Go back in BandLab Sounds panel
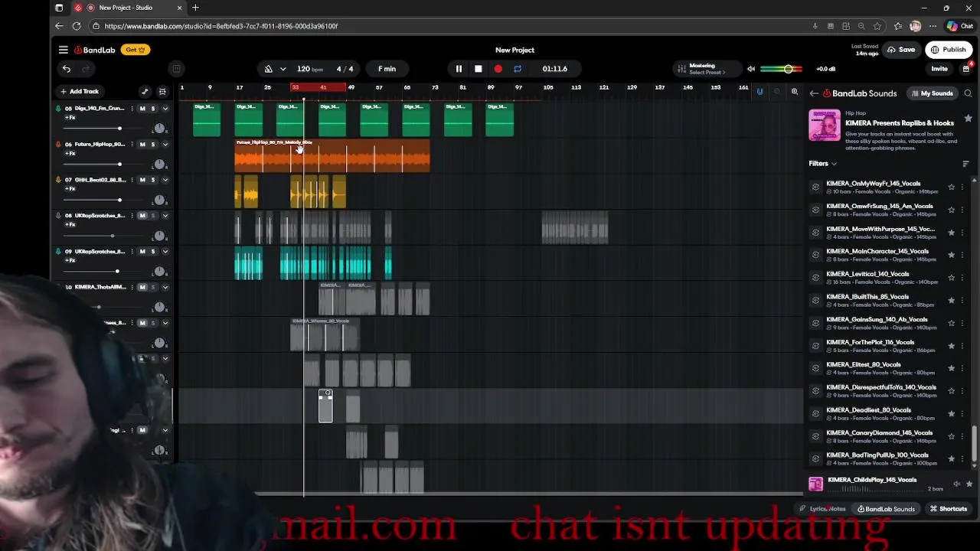The image size is (980, 551). click(814, 93)
